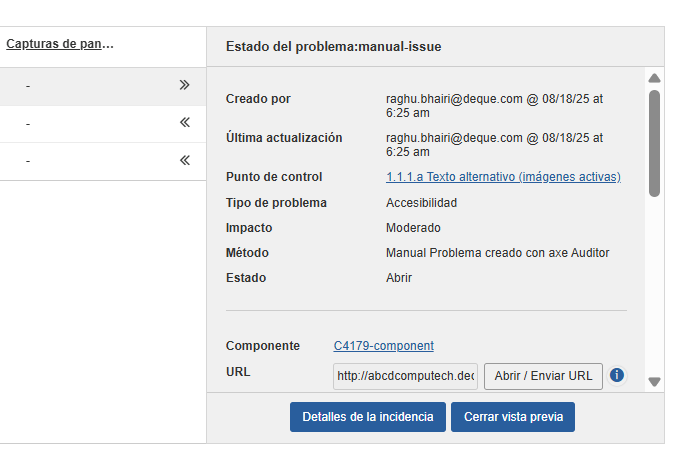Click the scroll up arrow in details panel
This screenshot has height=451, width=676.
654,78
